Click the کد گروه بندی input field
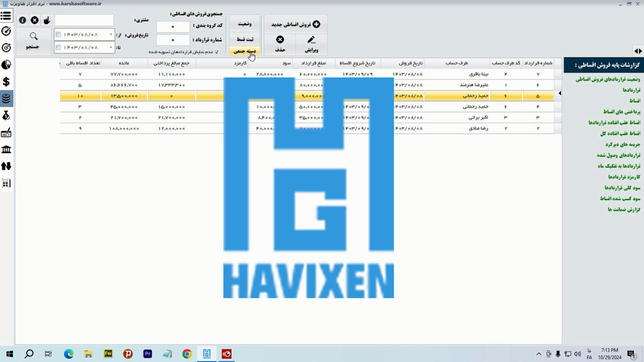 tap(173, 26)
